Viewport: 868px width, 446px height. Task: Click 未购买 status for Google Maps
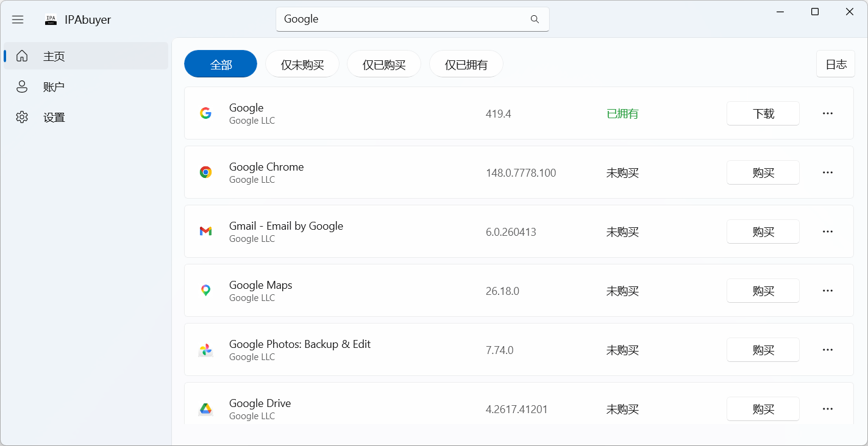pyautogui.click(x=622, y=291)
